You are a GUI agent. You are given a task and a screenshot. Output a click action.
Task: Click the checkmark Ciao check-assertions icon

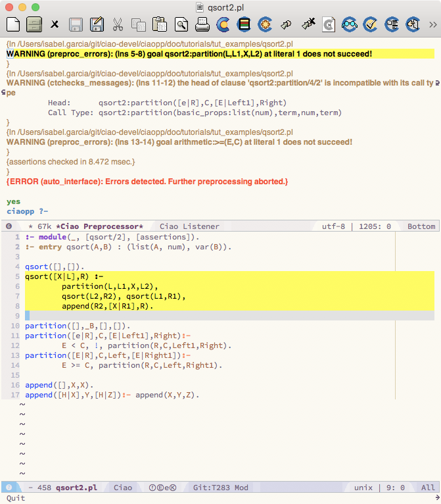370,25
